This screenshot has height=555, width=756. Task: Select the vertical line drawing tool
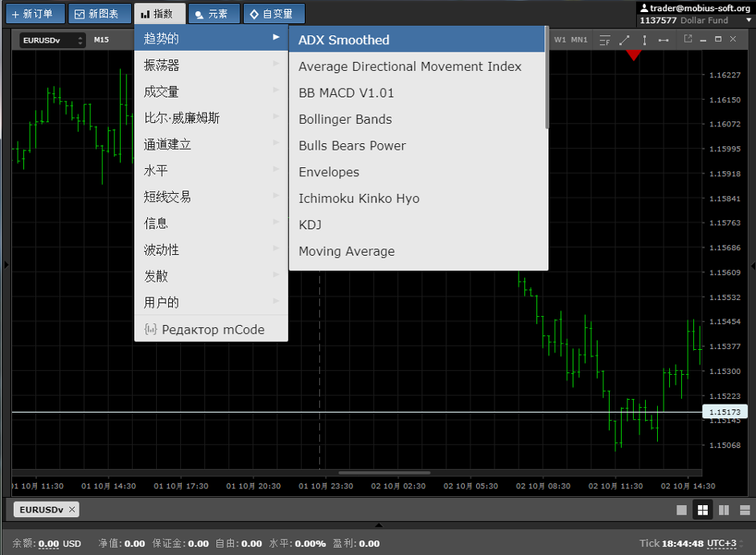tap(644, 40)
